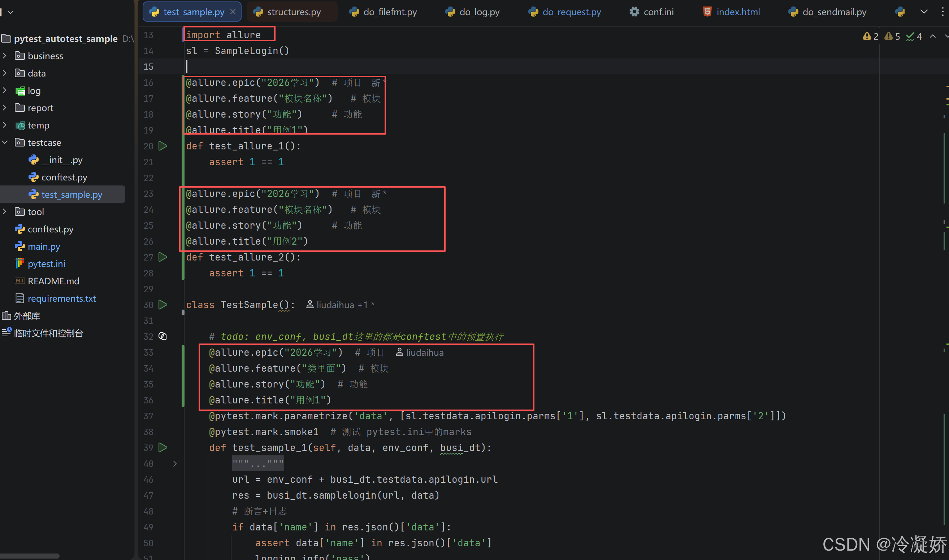Select the pytest_autotest_sample project root

(66, 39)
